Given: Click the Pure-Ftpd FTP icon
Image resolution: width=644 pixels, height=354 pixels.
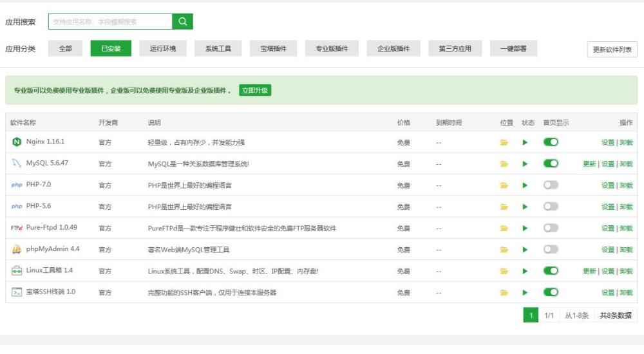Looking at the screenshot, I should (17, 228).
